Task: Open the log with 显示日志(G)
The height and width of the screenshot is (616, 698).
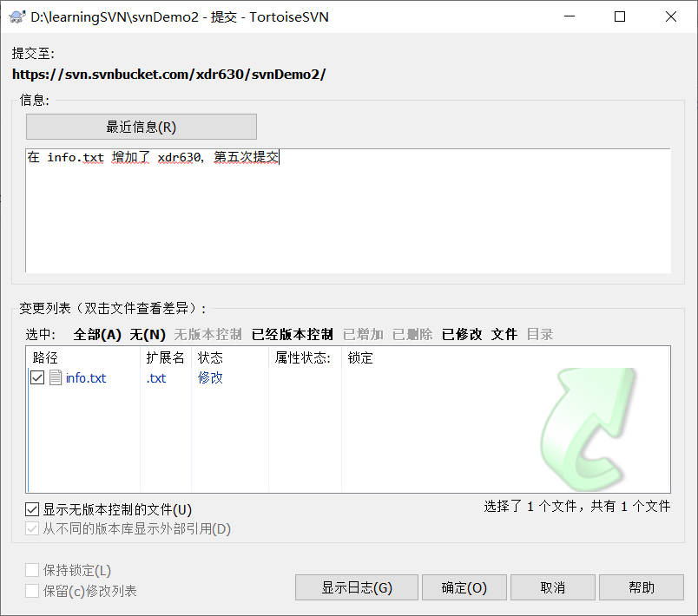Action: pos(356,587)
